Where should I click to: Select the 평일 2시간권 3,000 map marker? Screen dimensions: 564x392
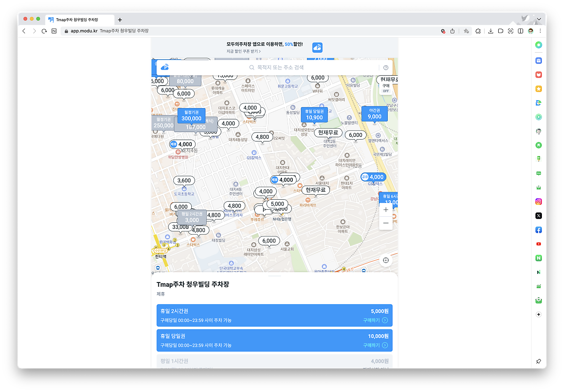[x=192, y=217]
